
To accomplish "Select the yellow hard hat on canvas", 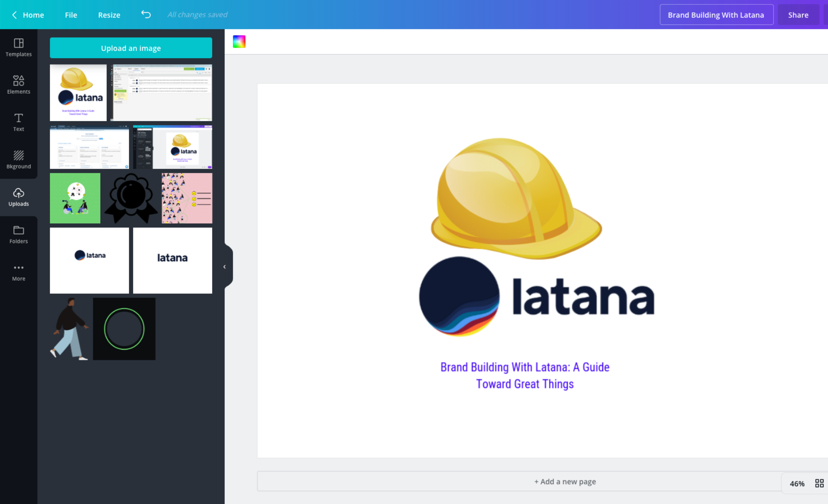I will [516, 198].
